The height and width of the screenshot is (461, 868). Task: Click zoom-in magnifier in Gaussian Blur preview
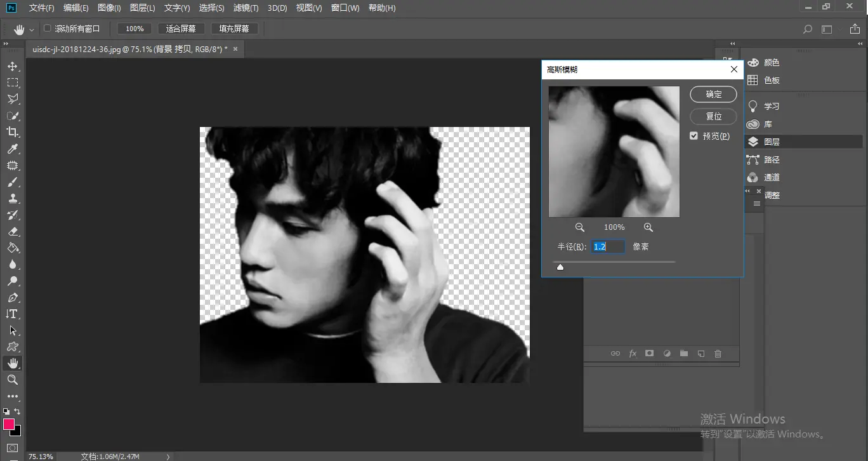tap(648, 227)
